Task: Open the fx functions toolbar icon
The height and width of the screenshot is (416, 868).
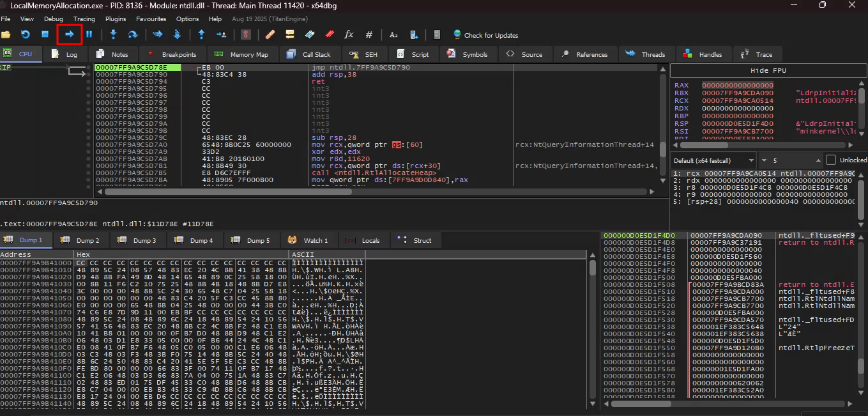Action: click(349, 35)
